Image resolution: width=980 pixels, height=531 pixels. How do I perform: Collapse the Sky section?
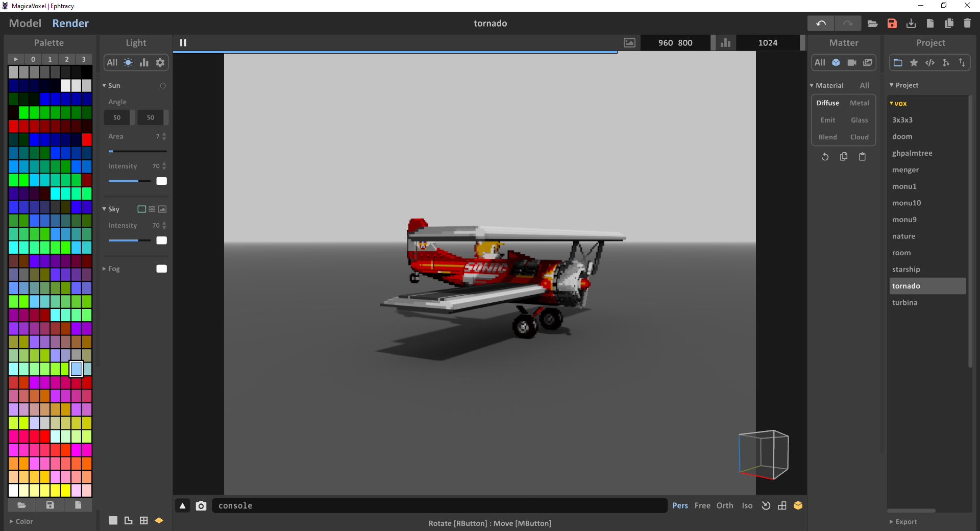(x=105, y=209)
